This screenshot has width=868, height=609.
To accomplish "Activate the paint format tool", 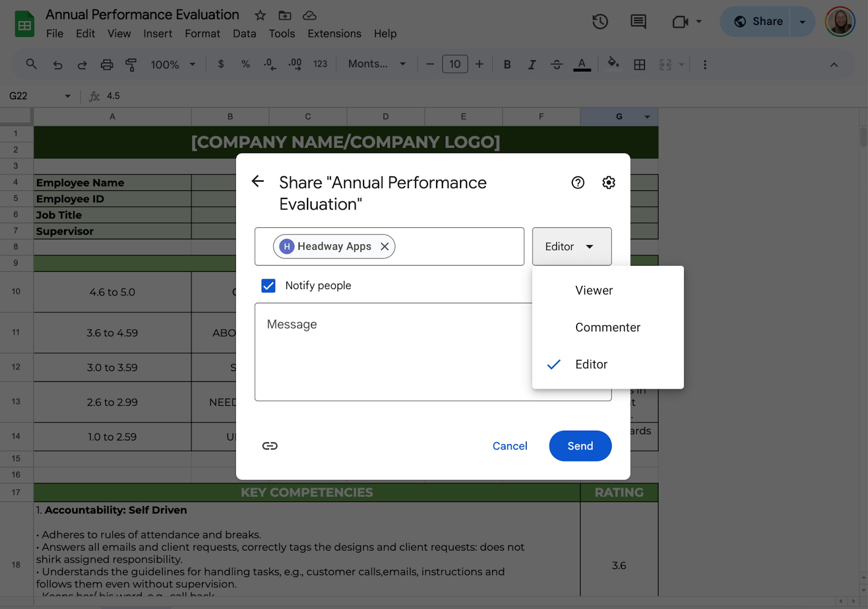I will tap(131, 65).
